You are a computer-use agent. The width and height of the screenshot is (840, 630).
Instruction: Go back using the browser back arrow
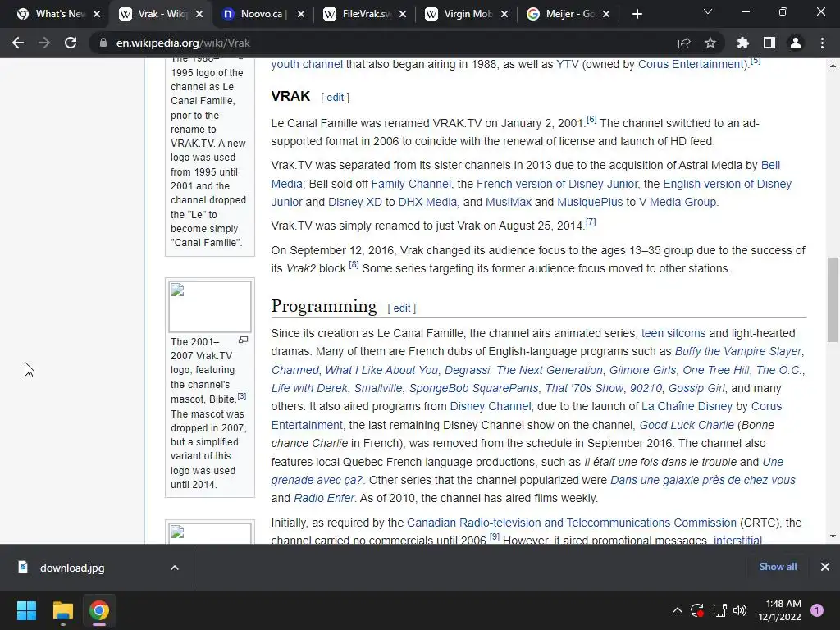[18, 43]
